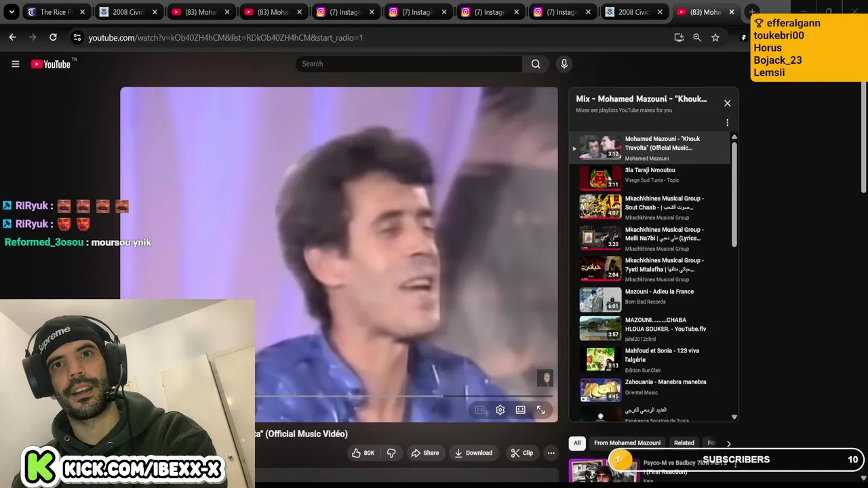Click the install/cast screen icon in address bar
This screenshot has width=868, height=488.
click(x=679, y=37)
